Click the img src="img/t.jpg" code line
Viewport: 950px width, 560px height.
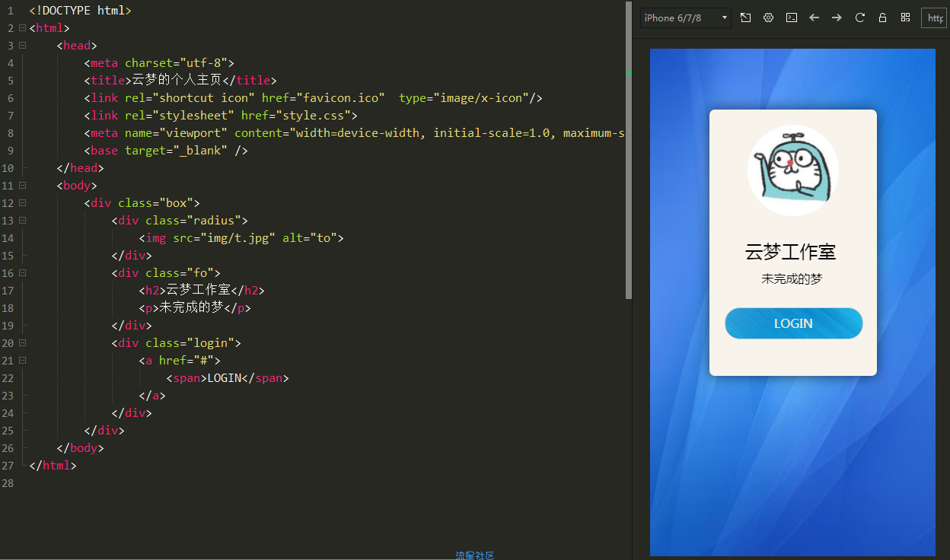point(241,238)
